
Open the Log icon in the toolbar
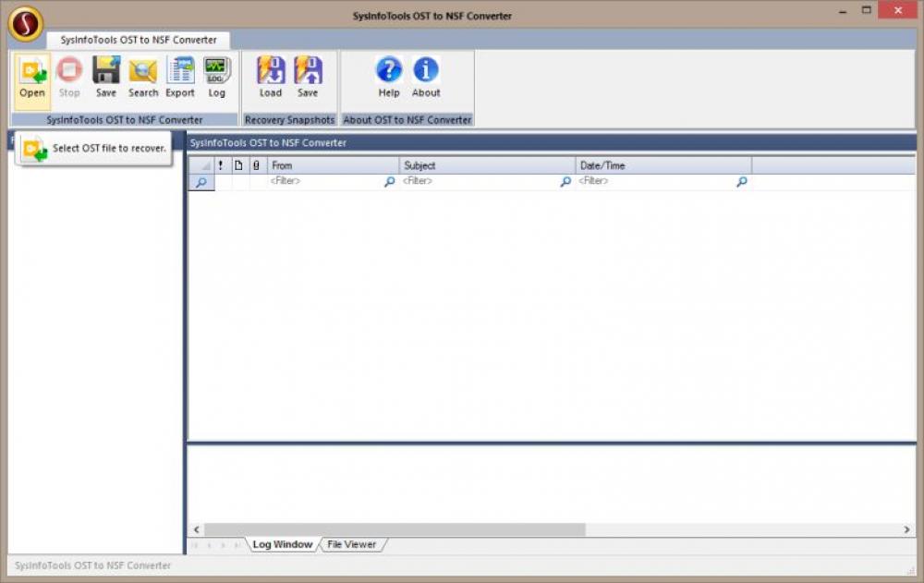(217, 78)
